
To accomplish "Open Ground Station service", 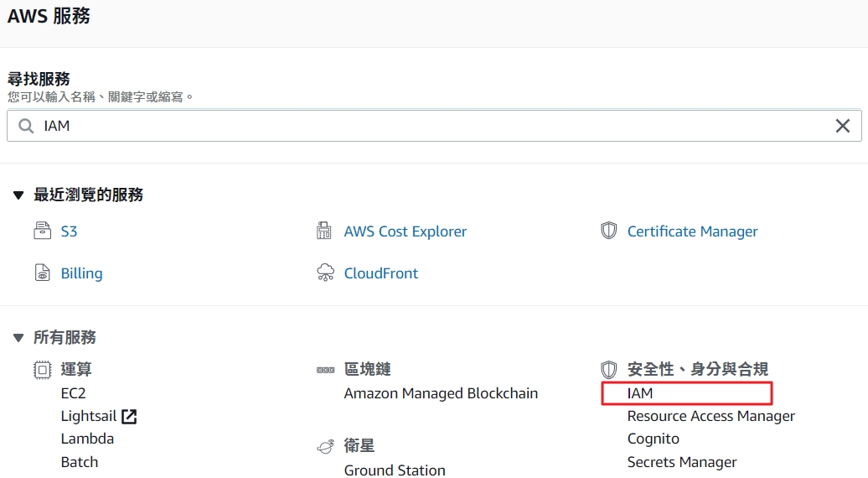I will click(x=394, y=470).
